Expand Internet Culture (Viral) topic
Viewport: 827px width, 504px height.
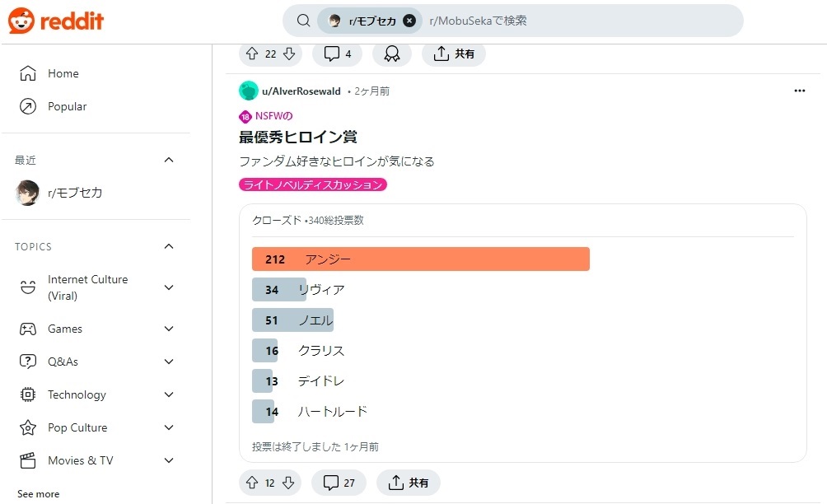pyautogui.click(x=169, y=287)
